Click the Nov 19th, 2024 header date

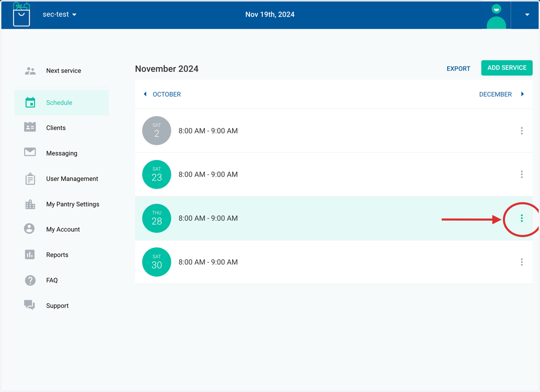pyautogui.click(x=270, y=14)
